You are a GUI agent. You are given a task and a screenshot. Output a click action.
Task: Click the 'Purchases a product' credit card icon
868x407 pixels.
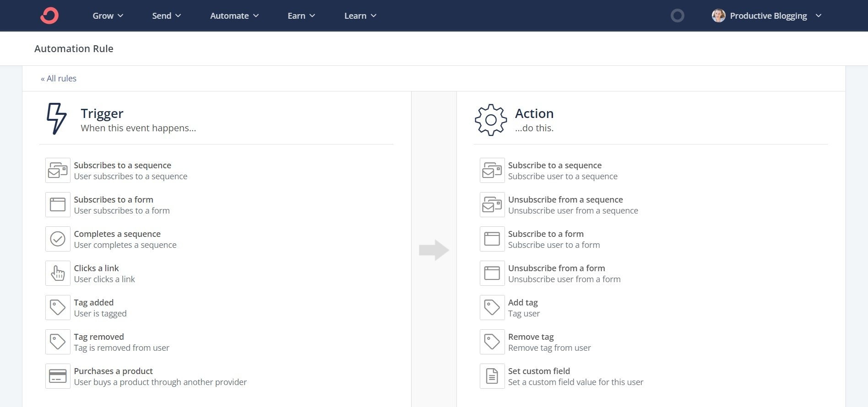point(58,376)
